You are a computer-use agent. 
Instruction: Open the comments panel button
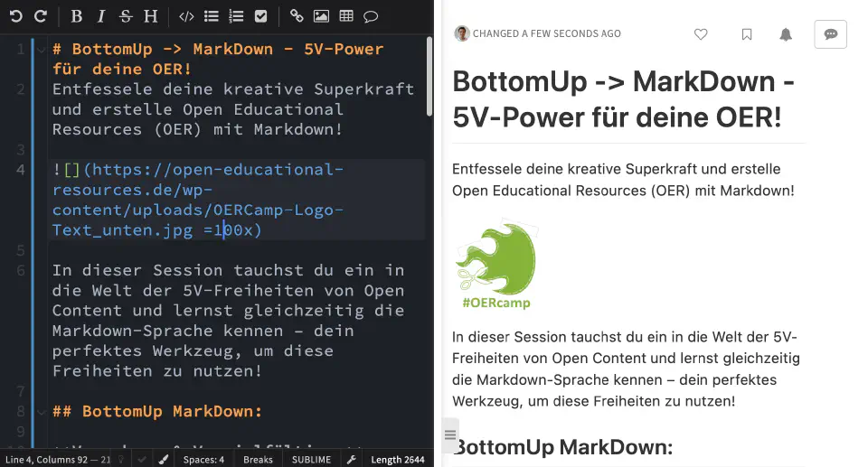point(830,33)
